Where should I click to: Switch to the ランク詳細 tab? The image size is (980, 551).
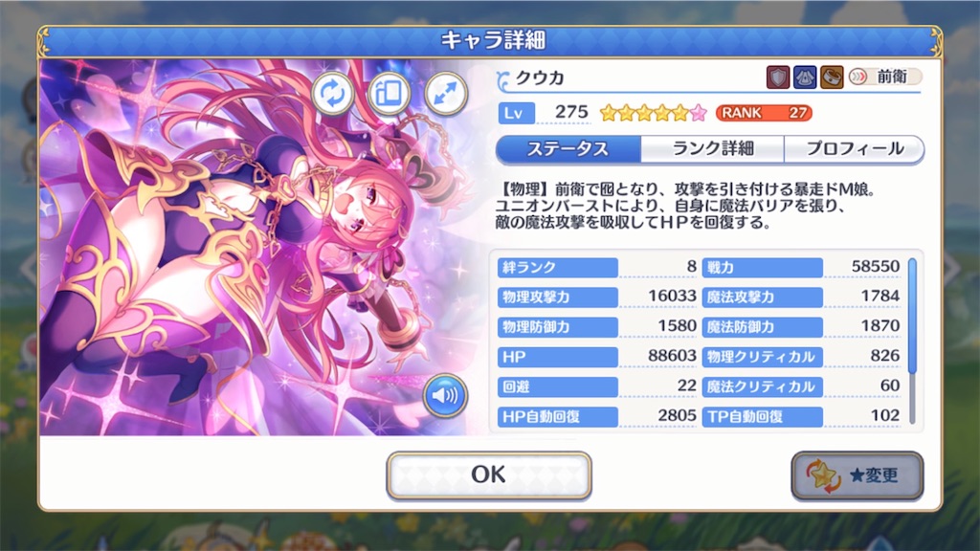coord(712,148)
